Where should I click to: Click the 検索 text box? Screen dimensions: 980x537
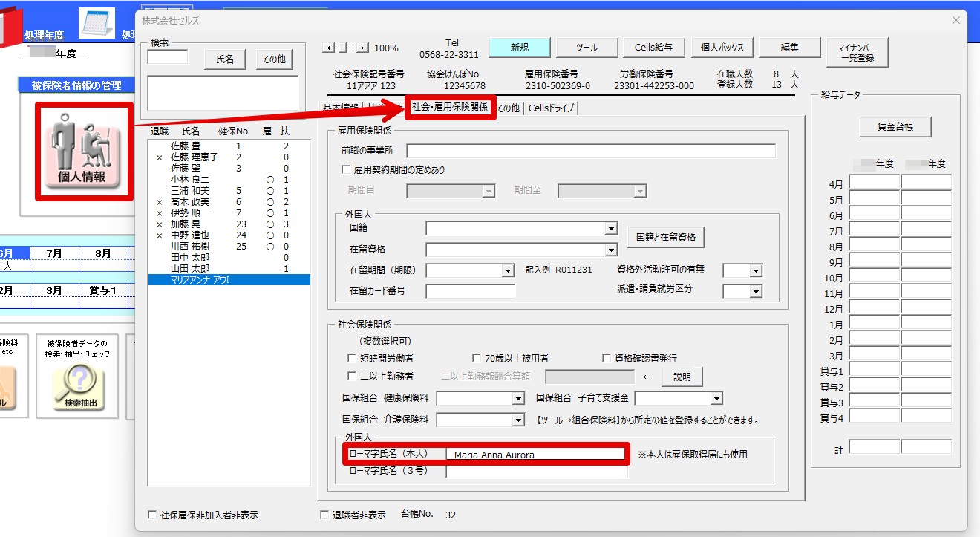pyautogui.click(x=168, y=56)
